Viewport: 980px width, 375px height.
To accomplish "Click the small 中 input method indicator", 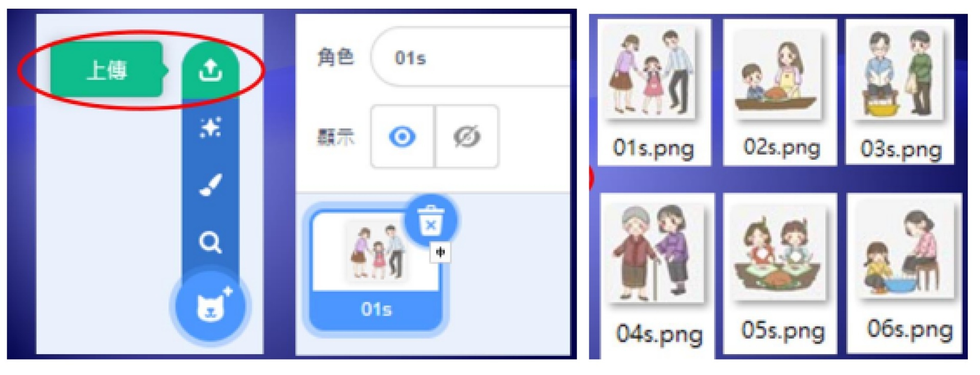I will (x=440, y=252).
